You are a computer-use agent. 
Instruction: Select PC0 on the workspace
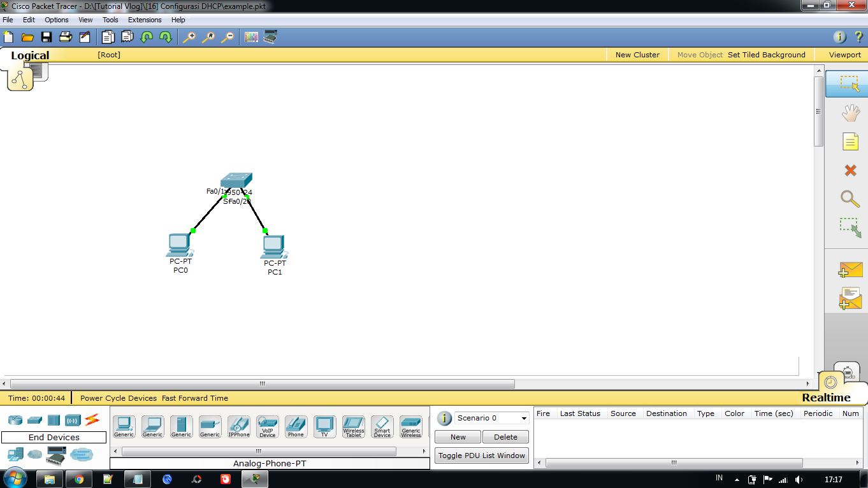click(x=180, y=245)
